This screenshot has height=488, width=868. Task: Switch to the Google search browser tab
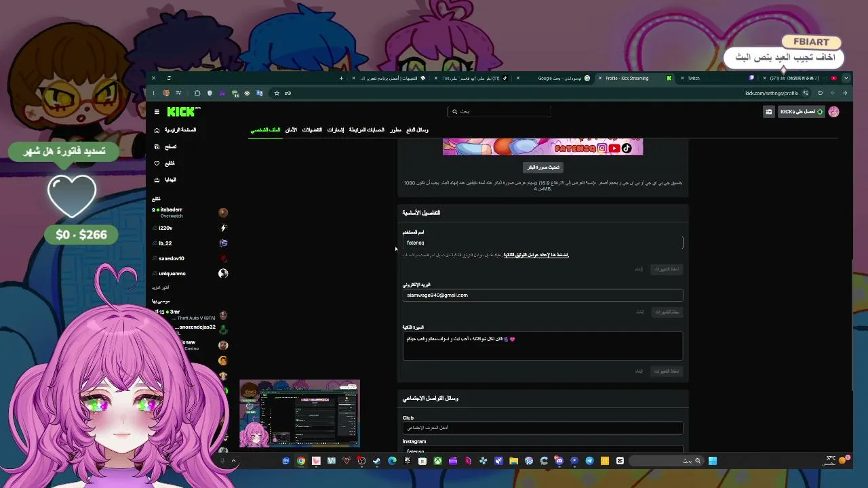coord(557,78)
